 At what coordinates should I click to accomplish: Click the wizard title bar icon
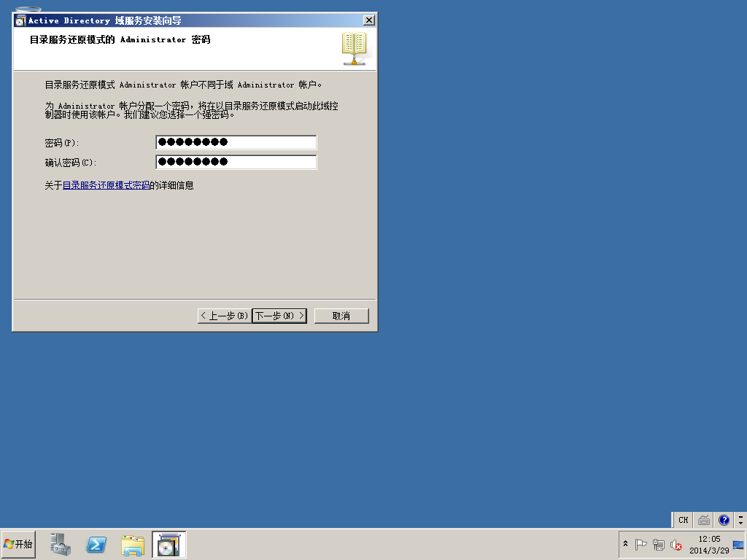click(x=20, y=20)
